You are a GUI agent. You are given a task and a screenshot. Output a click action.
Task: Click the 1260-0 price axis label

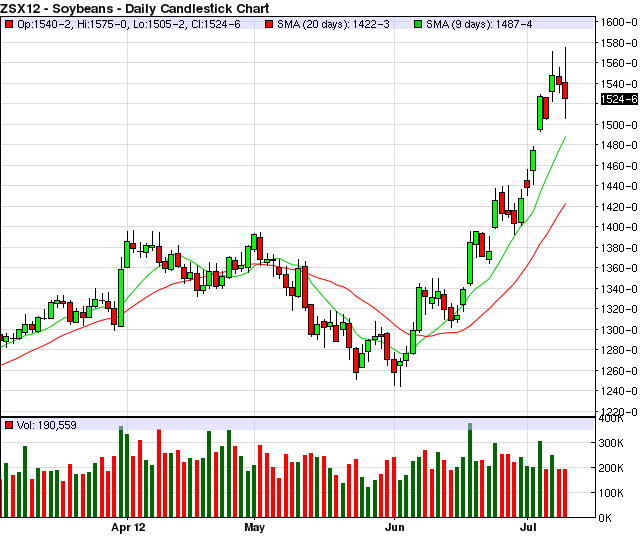(x=619, y=371)
